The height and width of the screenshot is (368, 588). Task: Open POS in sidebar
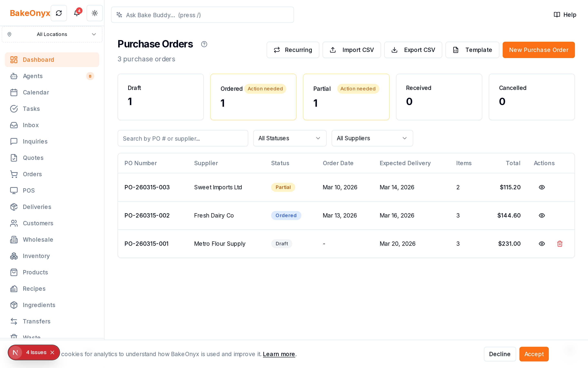coord(52,190)
